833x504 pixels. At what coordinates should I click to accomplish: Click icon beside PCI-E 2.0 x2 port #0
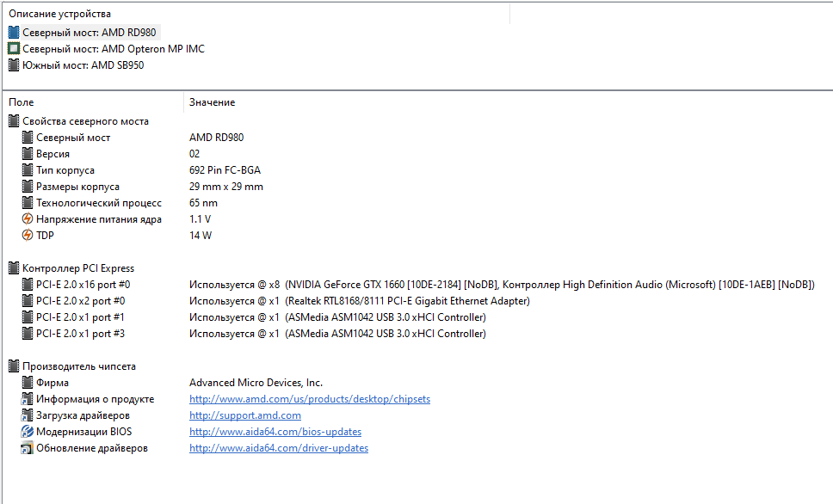(28, 301)
